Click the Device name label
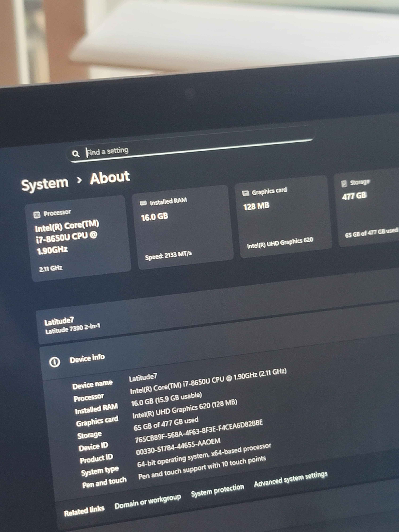This screenshot has height=532, width=399. [x=92, y=384]
